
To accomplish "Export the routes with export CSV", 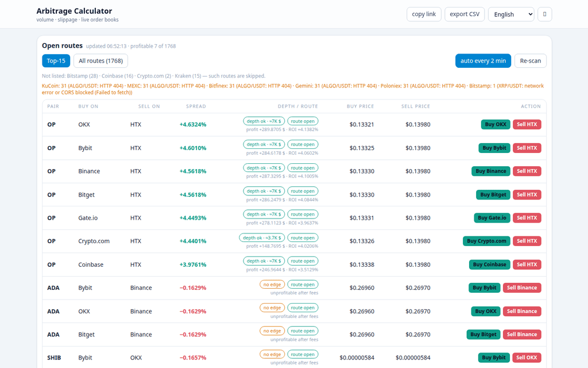I will tap(465, 14).
